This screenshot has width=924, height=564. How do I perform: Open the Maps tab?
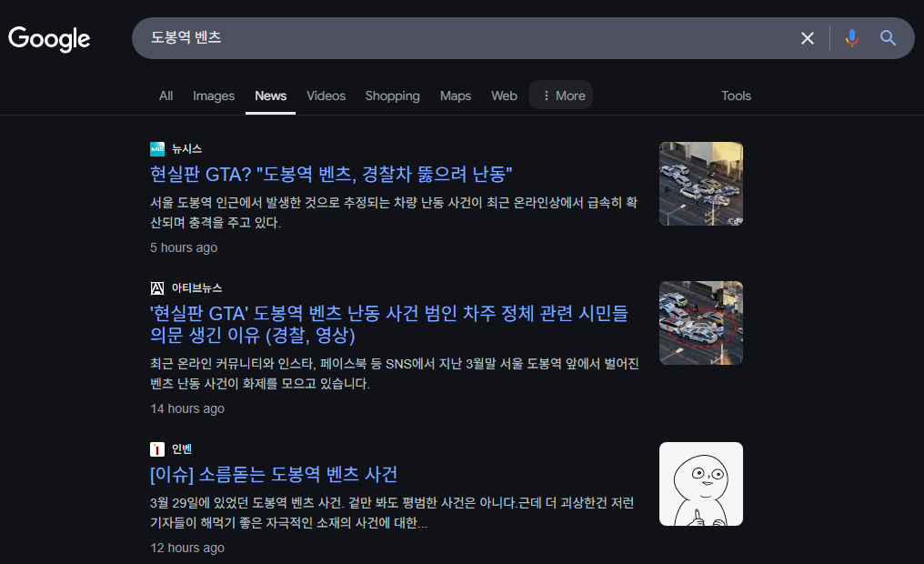point(456,96)
